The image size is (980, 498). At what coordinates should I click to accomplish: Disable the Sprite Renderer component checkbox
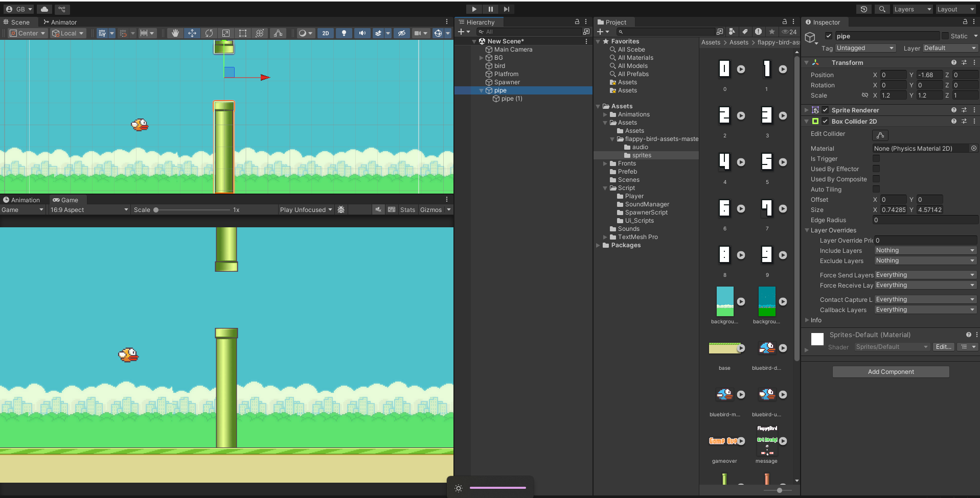[825, 110]
